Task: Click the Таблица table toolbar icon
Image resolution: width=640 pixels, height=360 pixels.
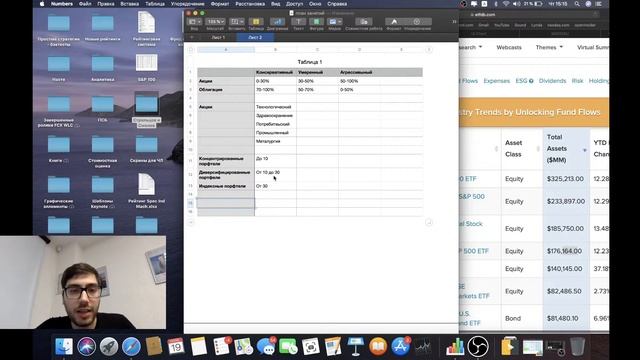Action: click(x=256, y=22)
